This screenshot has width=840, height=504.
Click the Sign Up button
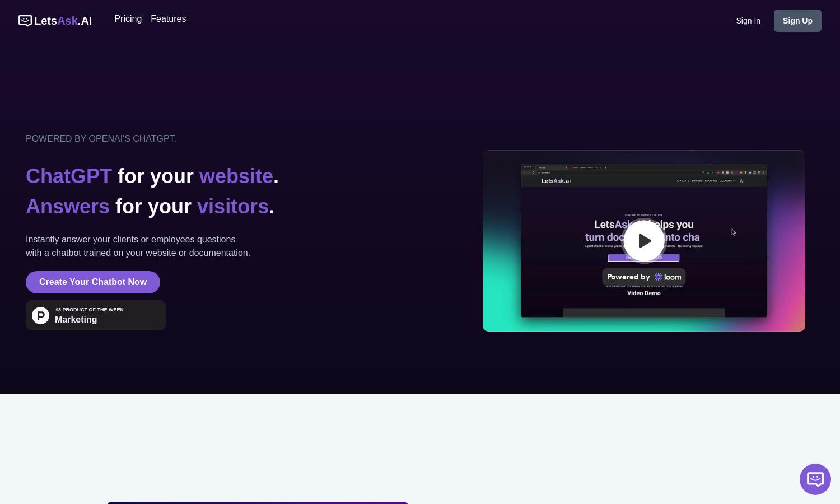pos(797,21)
